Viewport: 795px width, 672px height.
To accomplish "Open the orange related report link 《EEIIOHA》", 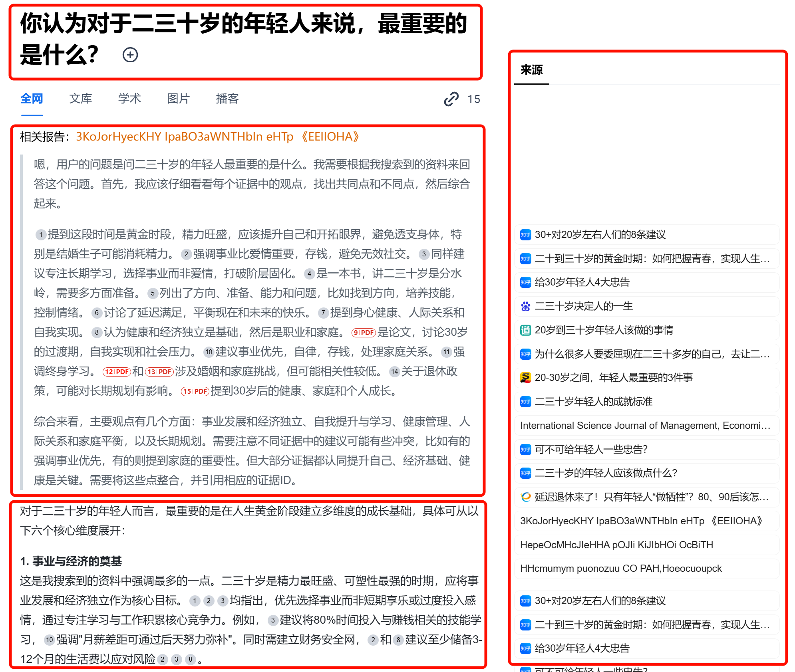I will point(218,137).
